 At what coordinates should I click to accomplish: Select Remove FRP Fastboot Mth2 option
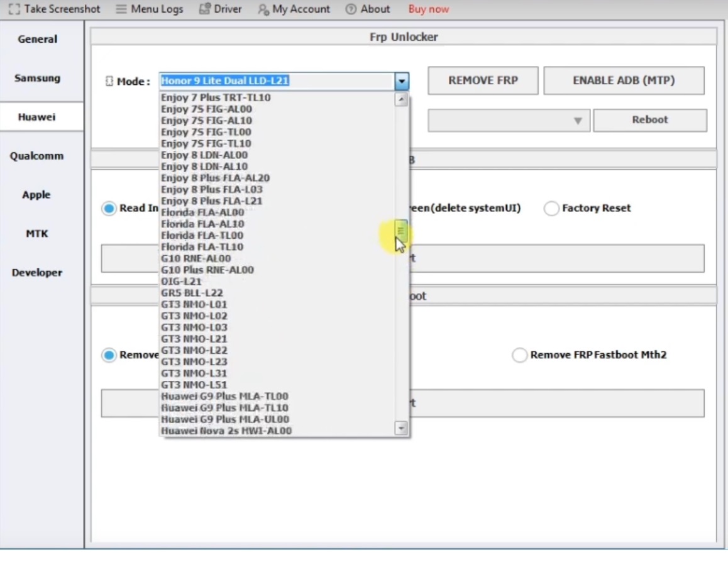click(519, 355)
